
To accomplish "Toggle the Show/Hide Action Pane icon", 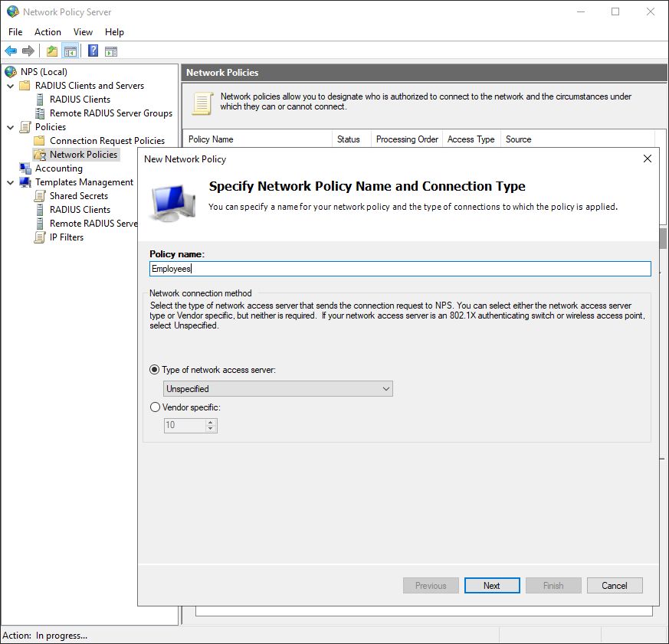I will pos(111,51).
